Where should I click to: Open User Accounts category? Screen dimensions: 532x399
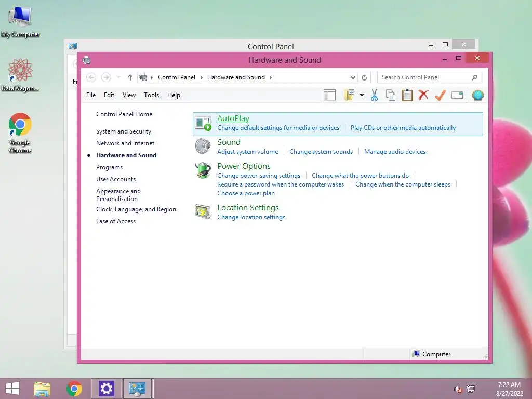[x=116, y=179]
